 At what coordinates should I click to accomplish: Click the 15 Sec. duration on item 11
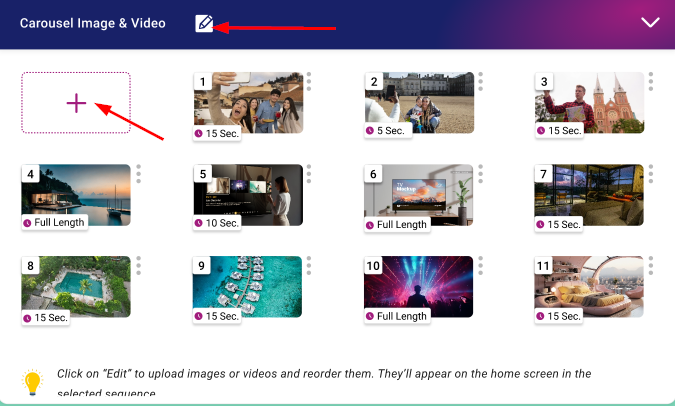[x=559, y=316]
